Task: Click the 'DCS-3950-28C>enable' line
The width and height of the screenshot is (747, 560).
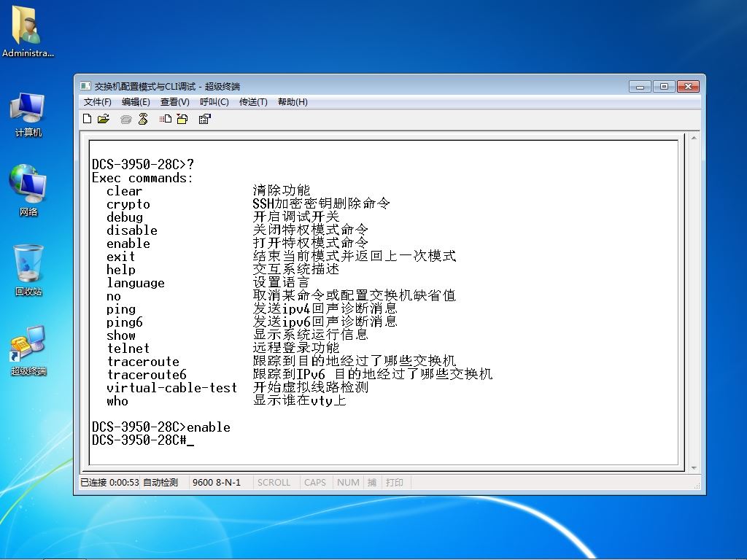Action: point(161,427)
